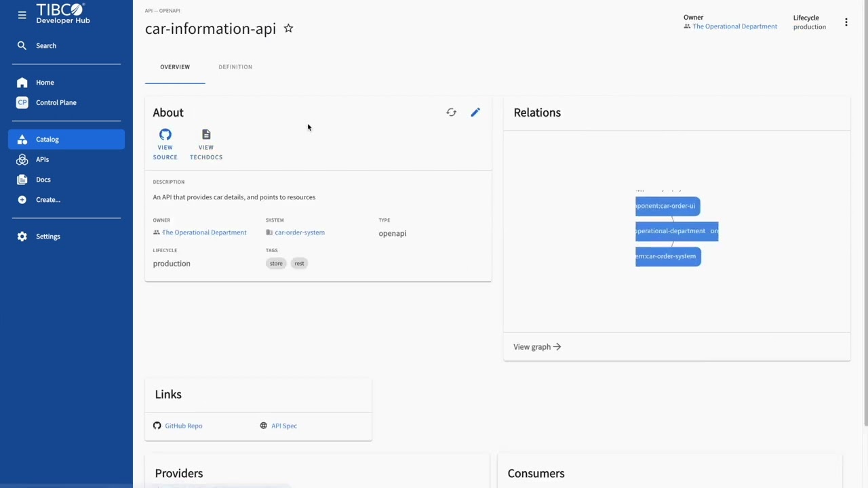Open The Operational Department link in header
868x488 pixels.
[x=734, y=26]
